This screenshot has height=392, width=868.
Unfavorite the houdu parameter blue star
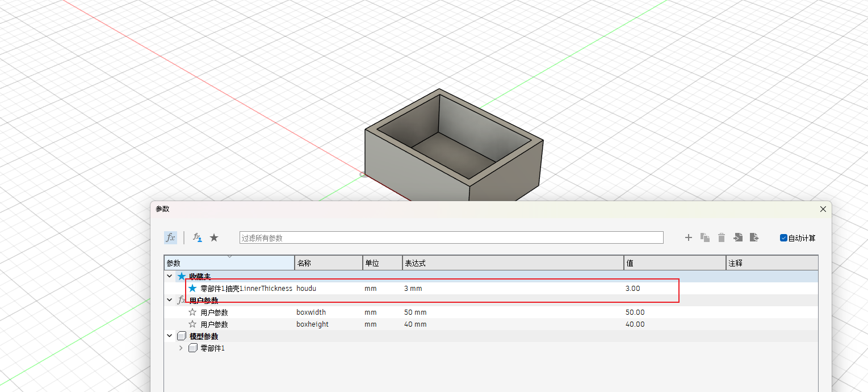pos(192,288)
